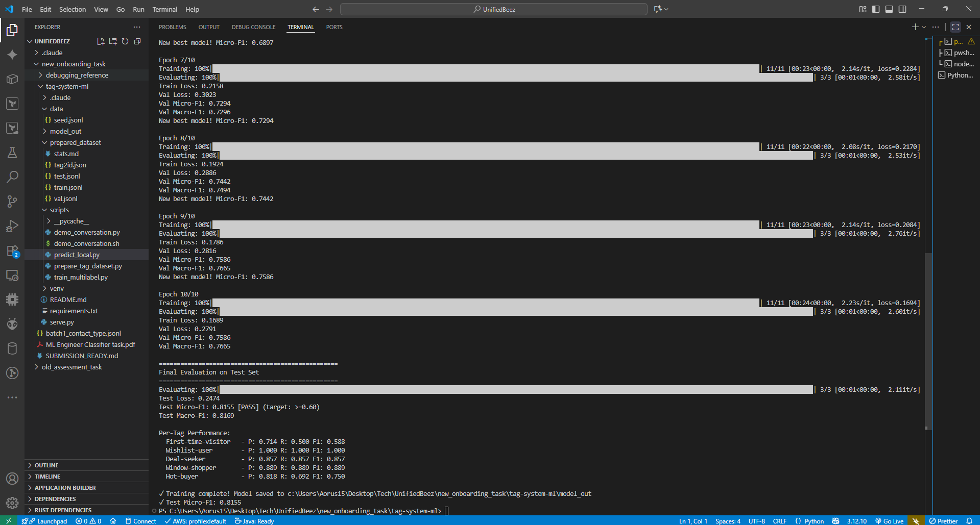This screenshot has height=525, width=980.
Task: Open the Terminal menu
Action: [164, 9]
